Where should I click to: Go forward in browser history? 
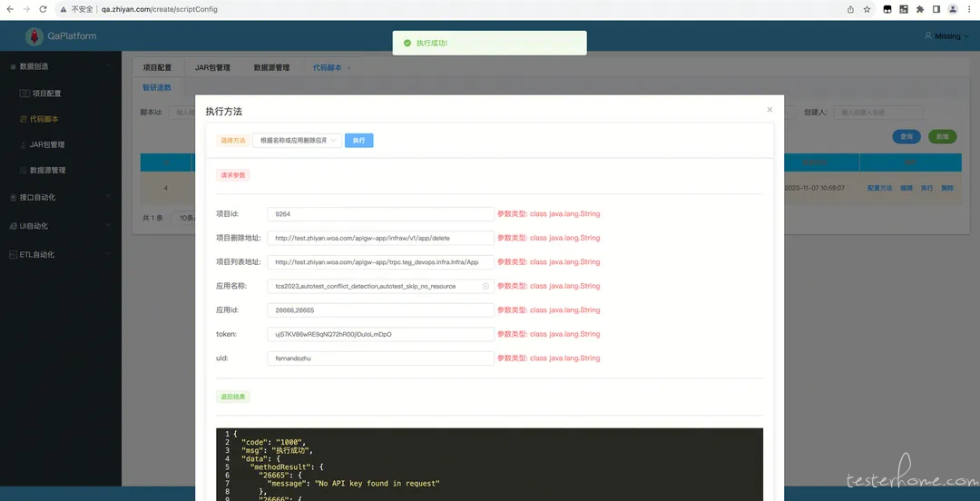[26, 9]
